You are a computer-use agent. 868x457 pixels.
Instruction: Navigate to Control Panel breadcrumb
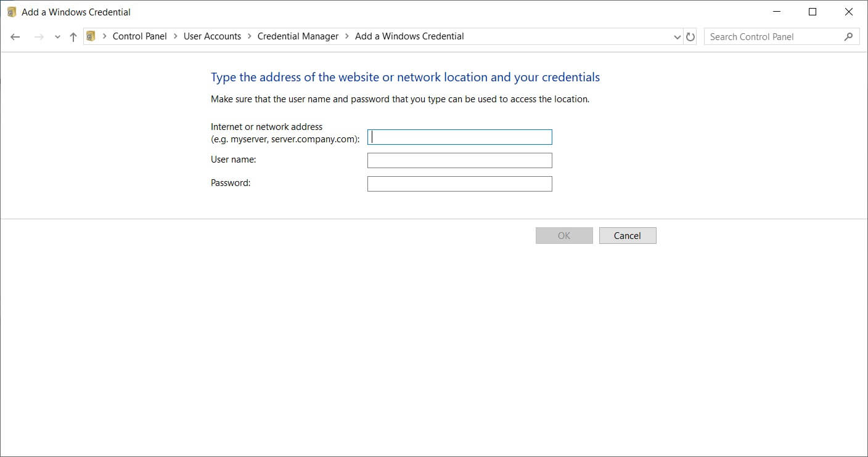tap(140, 36)
